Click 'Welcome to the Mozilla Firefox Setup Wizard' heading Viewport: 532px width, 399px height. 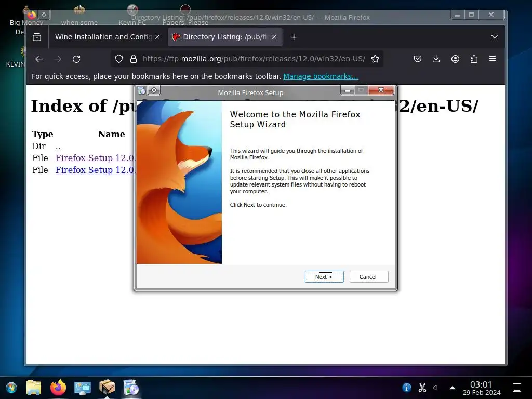pos(295,119)
